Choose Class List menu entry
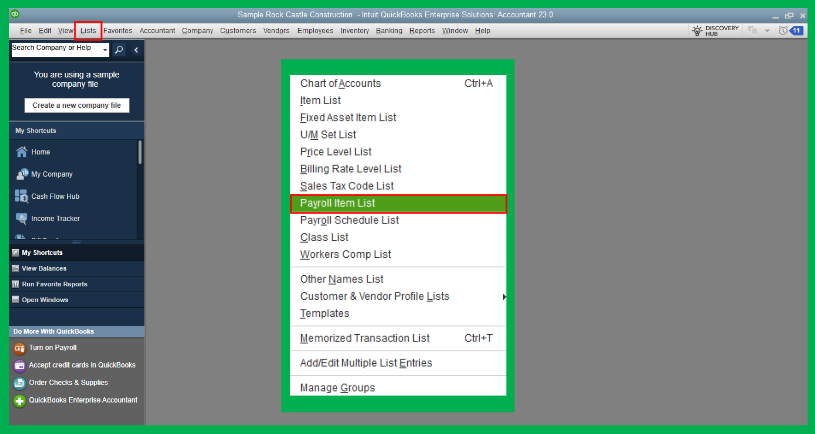This screenshot has height=434, width=815. [x=398, y=238]
